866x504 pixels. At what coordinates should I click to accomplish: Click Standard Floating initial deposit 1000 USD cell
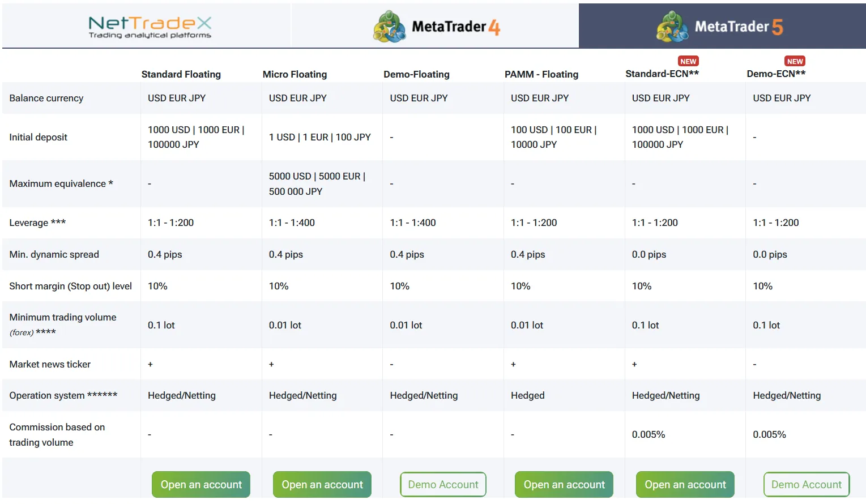196,137
